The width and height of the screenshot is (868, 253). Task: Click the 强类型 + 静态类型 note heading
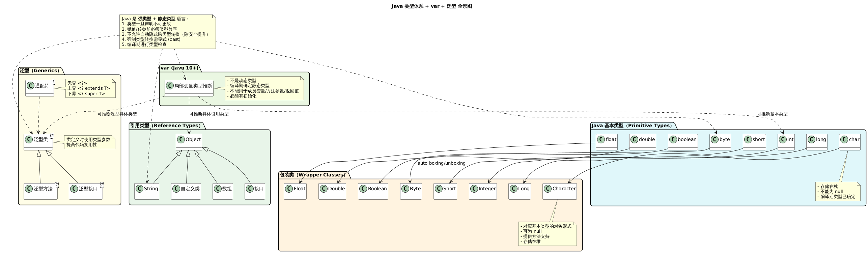tap(156, 19)
